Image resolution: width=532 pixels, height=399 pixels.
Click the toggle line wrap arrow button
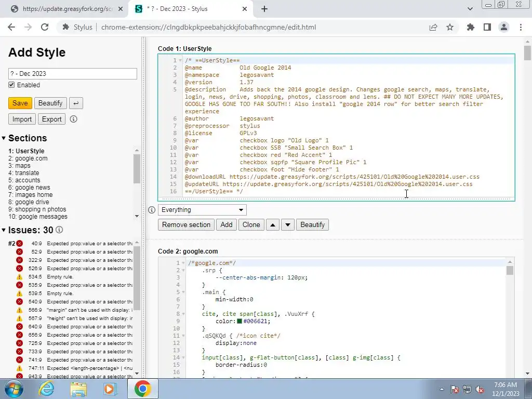click(x=76, y=103)
